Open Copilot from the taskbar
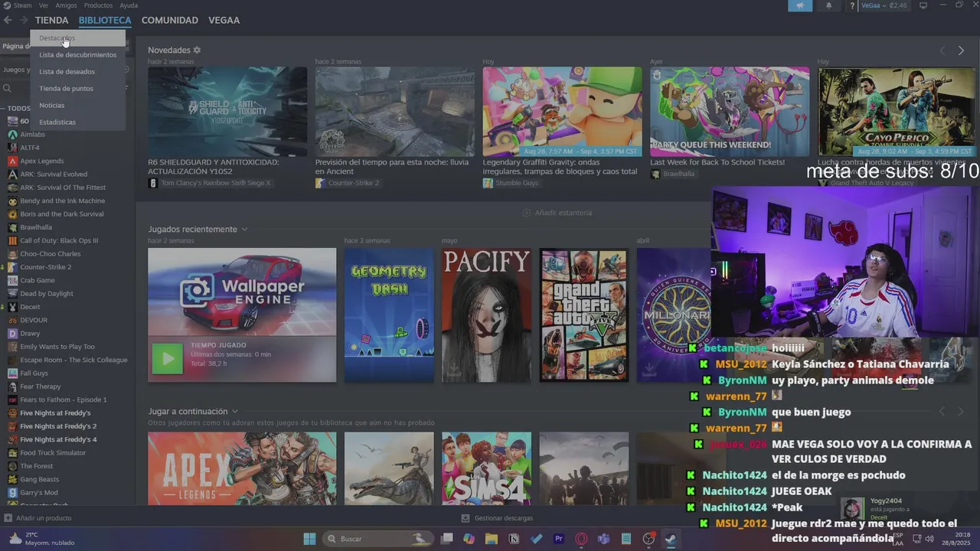This screenshot has width=980, height=551. coord(469,539)
